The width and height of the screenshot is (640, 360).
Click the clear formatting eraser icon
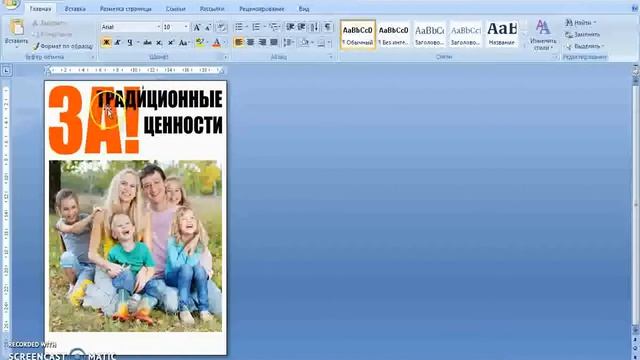click(x=221, y=27)
